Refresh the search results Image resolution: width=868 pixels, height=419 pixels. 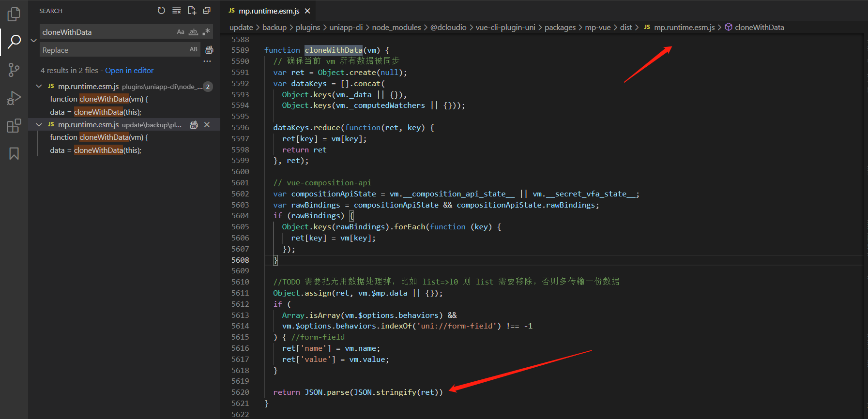pyautogui.click(x=161, y=11)
